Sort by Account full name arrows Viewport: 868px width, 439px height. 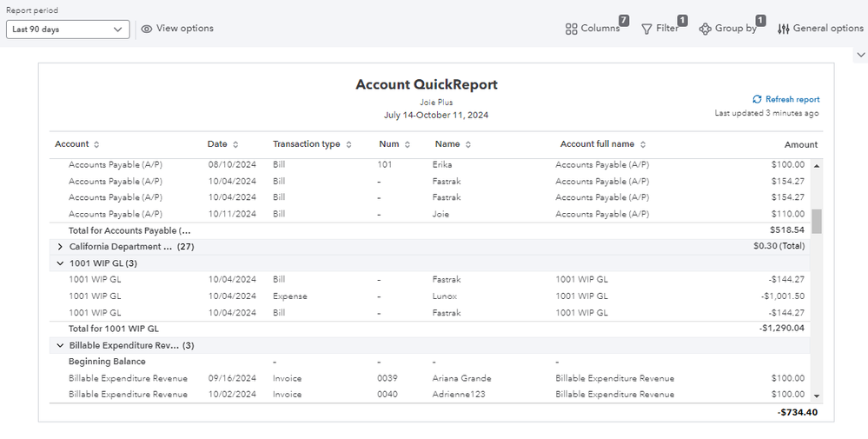pyautogui.click(x=643, y=144)
